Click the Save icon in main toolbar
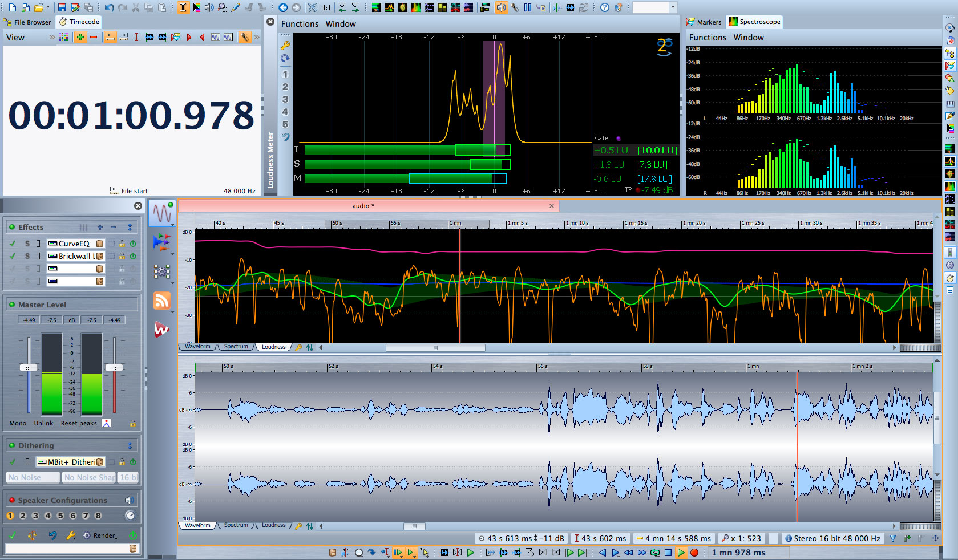 click(62, 7)
